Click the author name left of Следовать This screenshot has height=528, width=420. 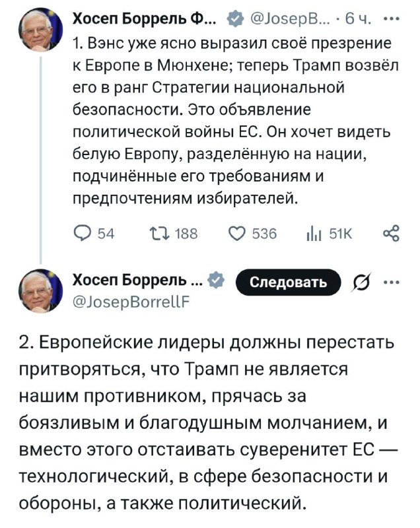pyautogui.click(x=140, y=282)
